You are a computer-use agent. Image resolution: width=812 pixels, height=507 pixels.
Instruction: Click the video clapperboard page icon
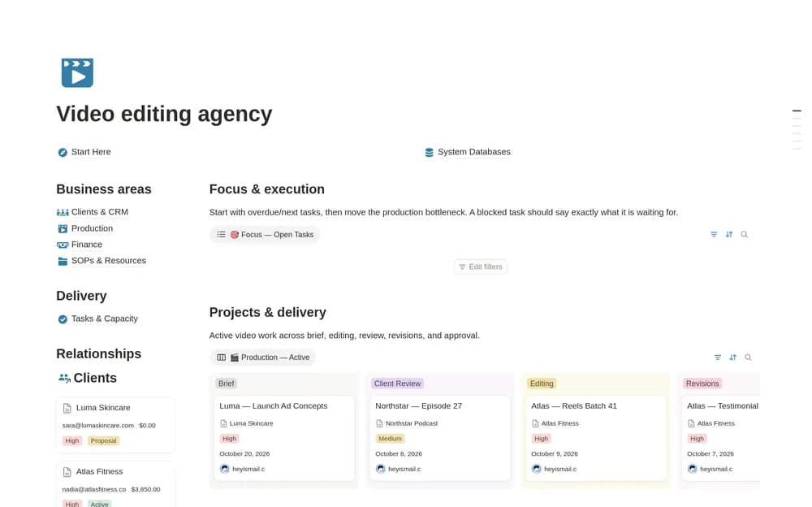coord(77,72)
